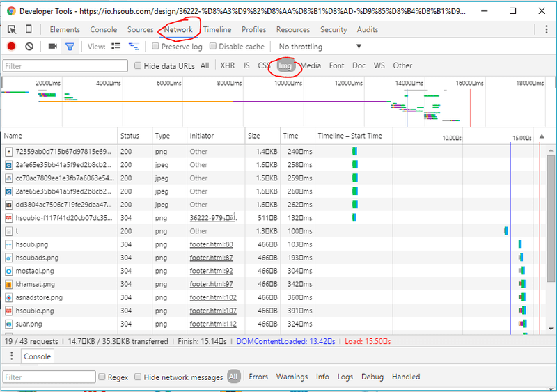
Task: Click file icon of hsoub.png row
Action: 9,244
